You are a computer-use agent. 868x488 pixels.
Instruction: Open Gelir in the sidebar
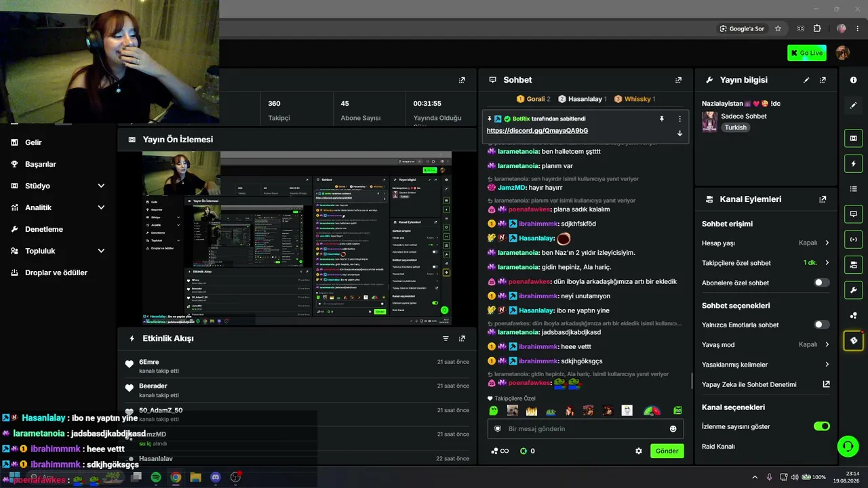(33, 142)
